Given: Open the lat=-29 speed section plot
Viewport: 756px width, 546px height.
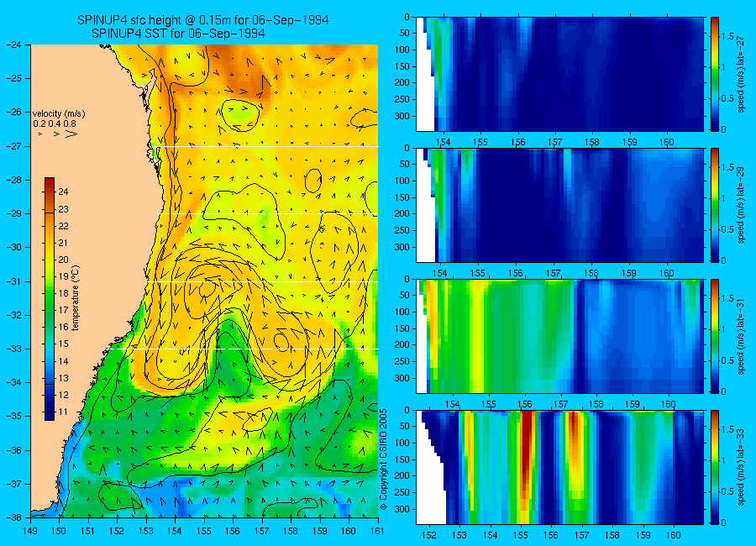Looking at the screenshot, I should [559, 205].
